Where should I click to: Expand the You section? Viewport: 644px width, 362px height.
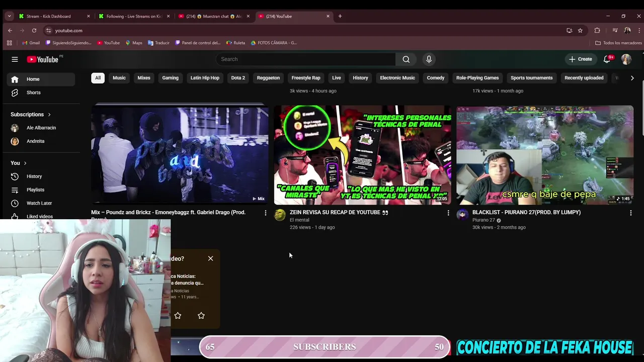tap(19, 163)
